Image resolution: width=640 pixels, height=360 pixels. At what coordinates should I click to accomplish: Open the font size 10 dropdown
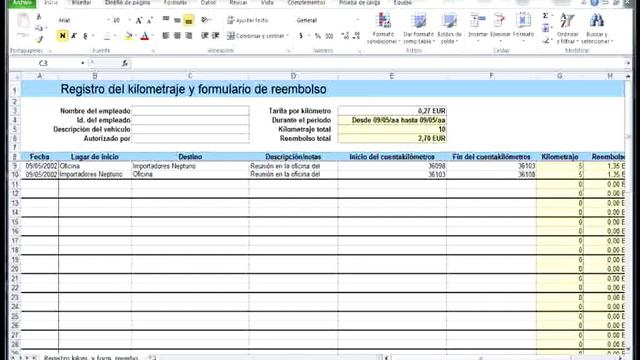[x=129, y=20]
